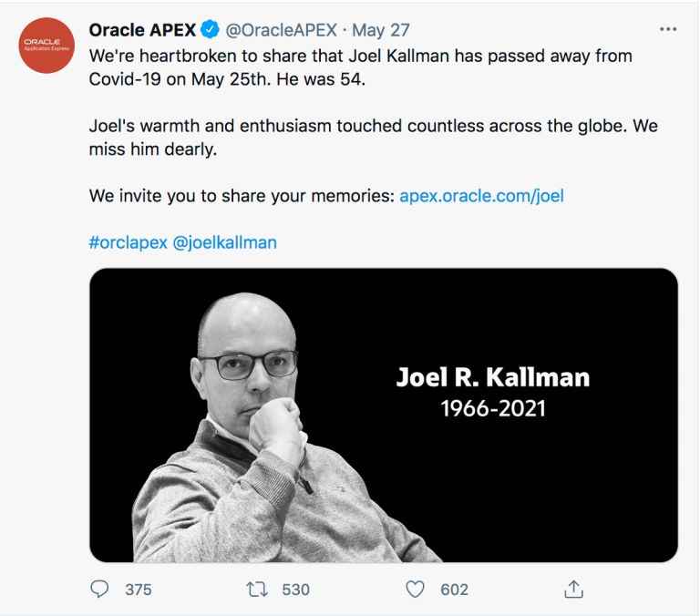The height and width of the screenshot is (616, 700).
Task: Click the "Joel R. Kallman" caption in image
Action: [x=492, y=376]
